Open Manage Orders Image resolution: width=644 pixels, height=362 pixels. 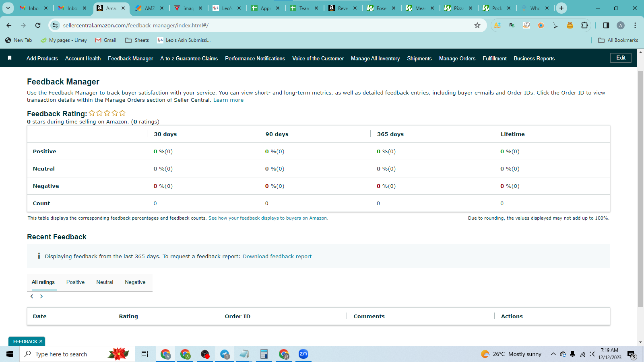pyautogui.click(x=457, y=58)
